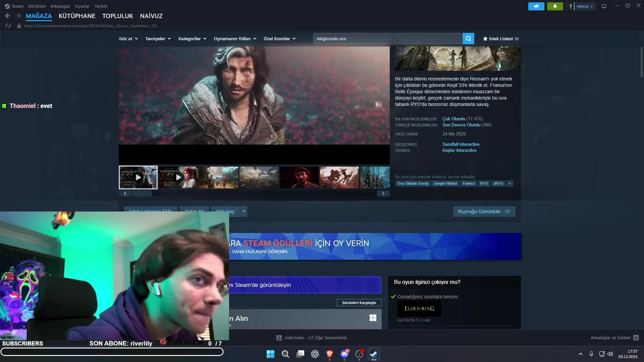Screen dimensions: 644x362
Task: Focus the Mağazada ara search field
Action: tap(388, 39)
